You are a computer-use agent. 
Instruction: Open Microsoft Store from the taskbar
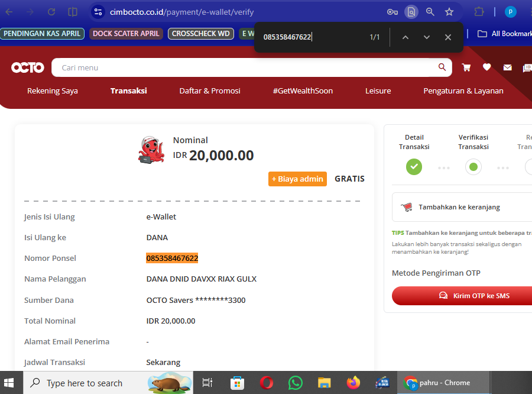(x=237, y=383)
